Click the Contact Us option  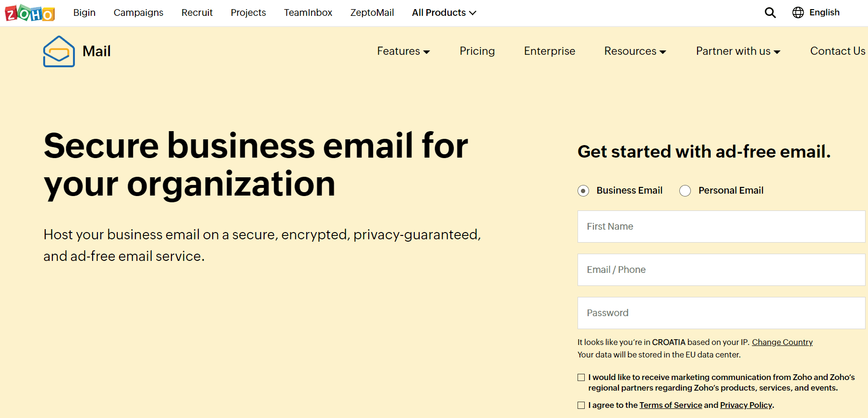point(837,51)
